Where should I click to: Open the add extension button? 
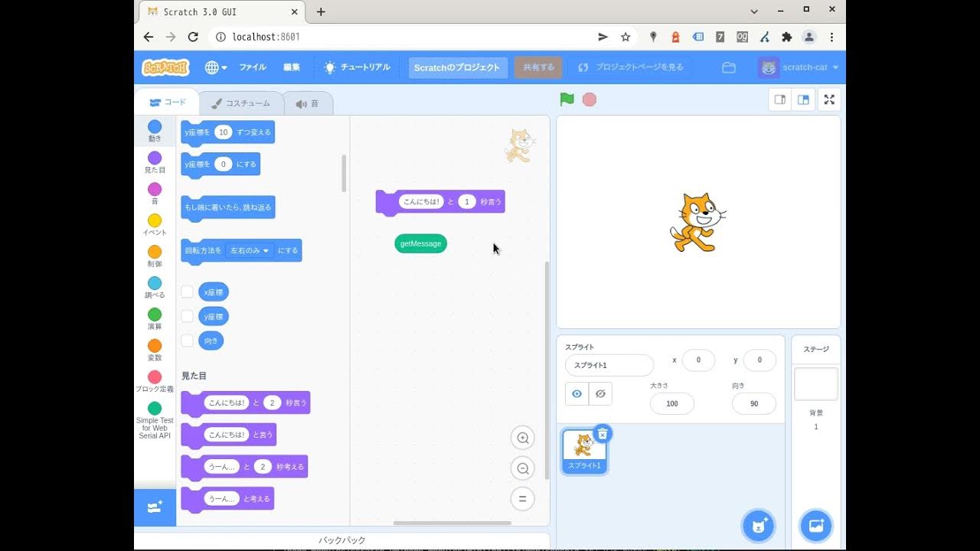[x=155, y=507]
